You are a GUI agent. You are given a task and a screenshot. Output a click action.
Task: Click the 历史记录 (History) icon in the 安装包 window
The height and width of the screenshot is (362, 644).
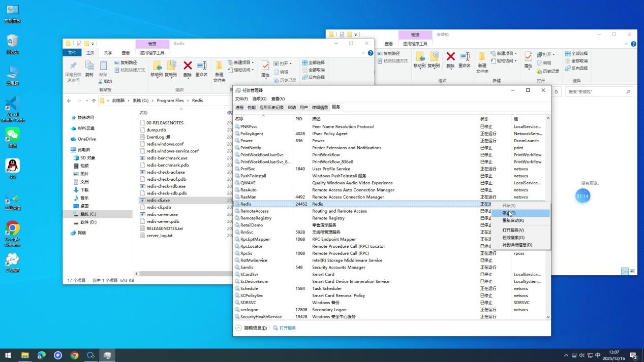(547, 72)
